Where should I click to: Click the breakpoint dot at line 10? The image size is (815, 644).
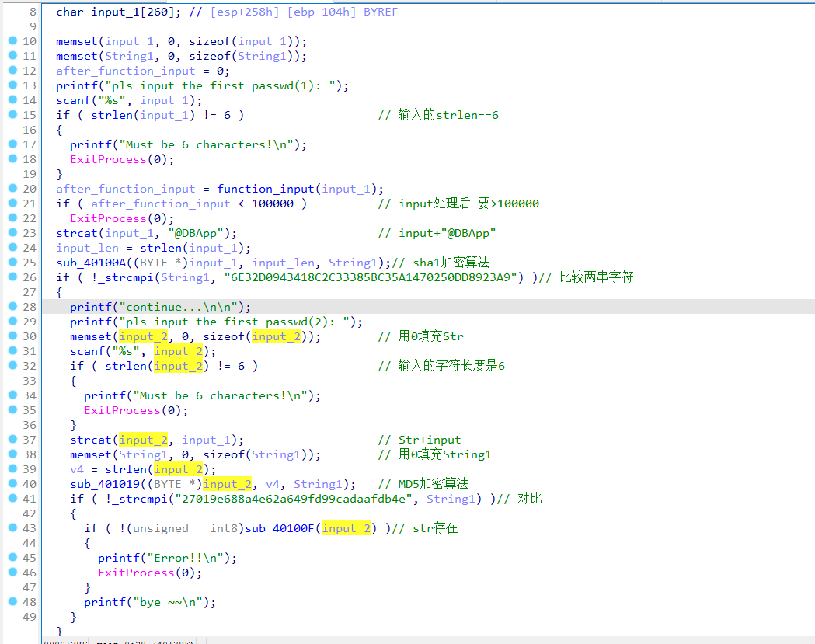(x=12, y=41)
